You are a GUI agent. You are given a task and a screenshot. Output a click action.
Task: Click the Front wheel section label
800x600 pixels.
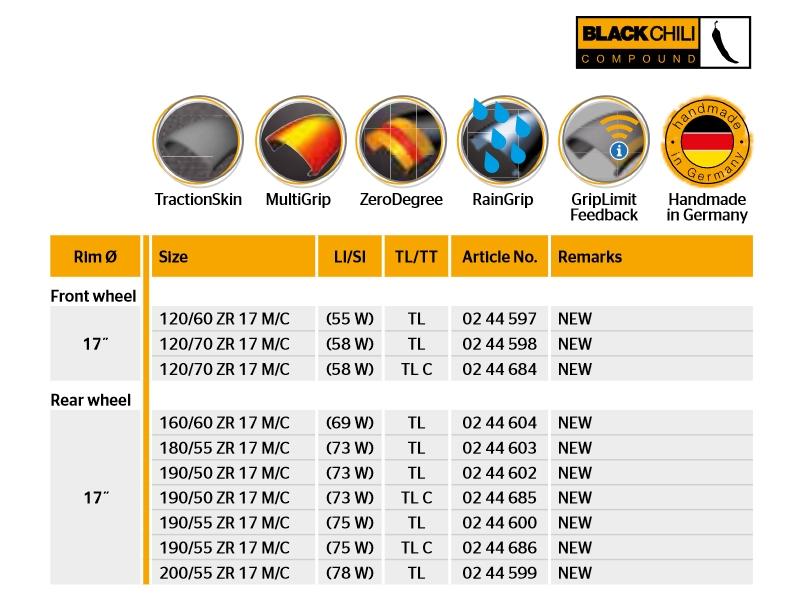coord(93,296)
